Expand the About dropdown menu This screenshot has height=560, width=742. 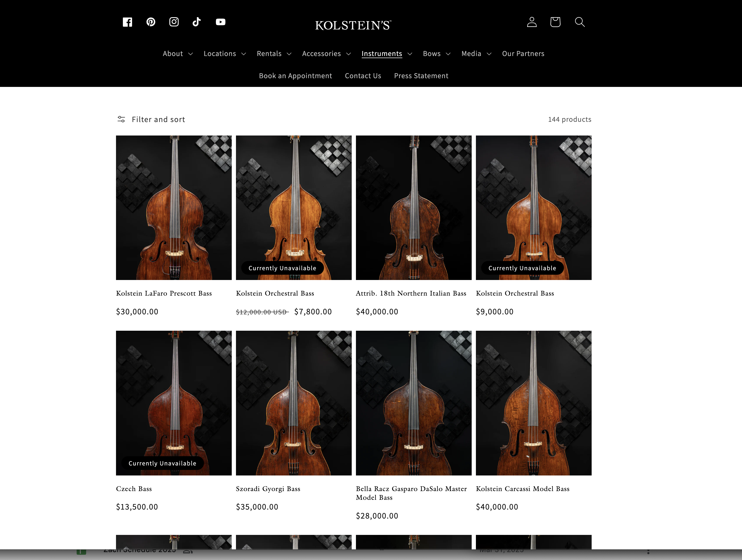coord(178,54)
